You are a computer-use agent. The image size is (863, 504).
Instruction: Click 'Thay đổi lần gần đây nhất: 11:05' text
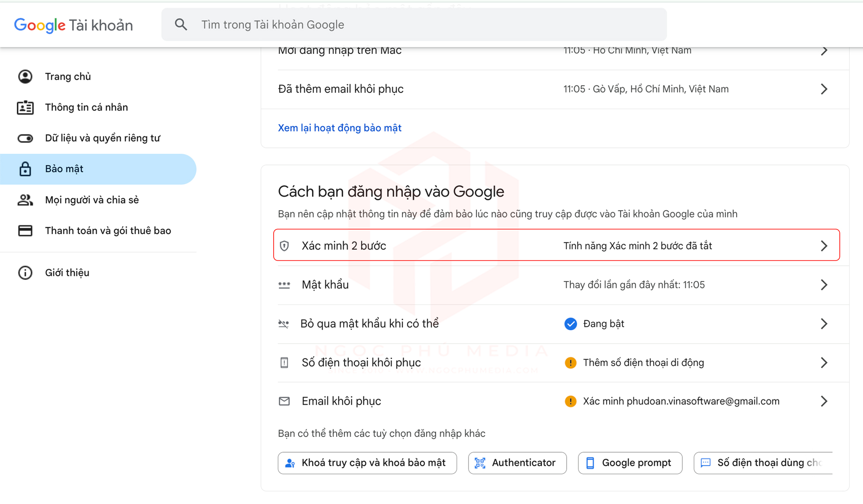coord(634,285)
